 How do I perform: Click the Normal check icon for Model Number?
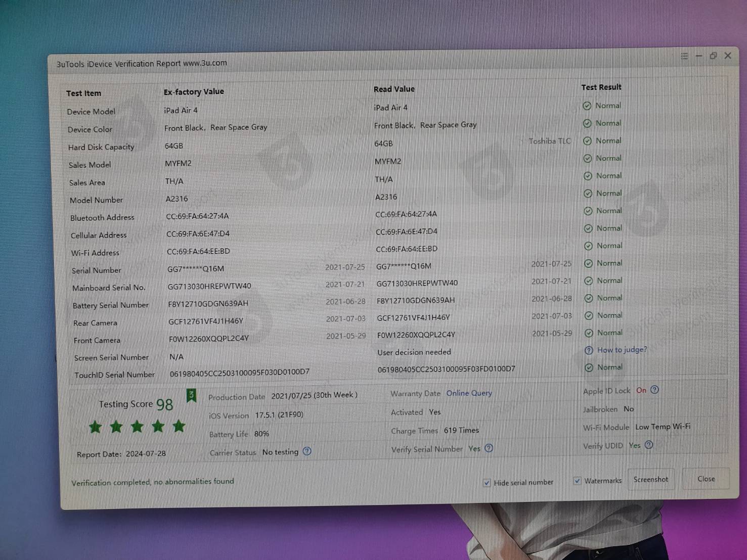588,194
